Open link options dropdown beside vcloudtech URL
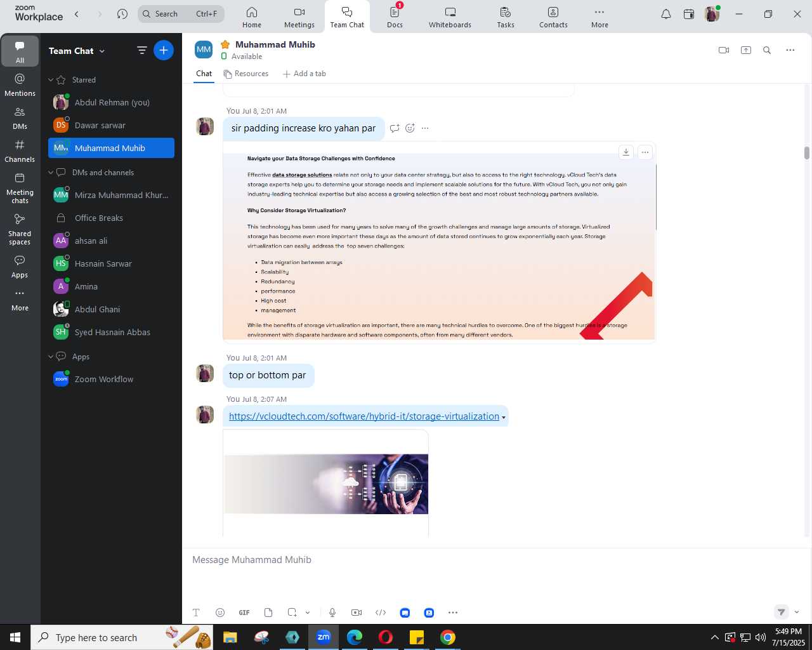The width and height of the screenshot is (812, 650). pos(504,418)
